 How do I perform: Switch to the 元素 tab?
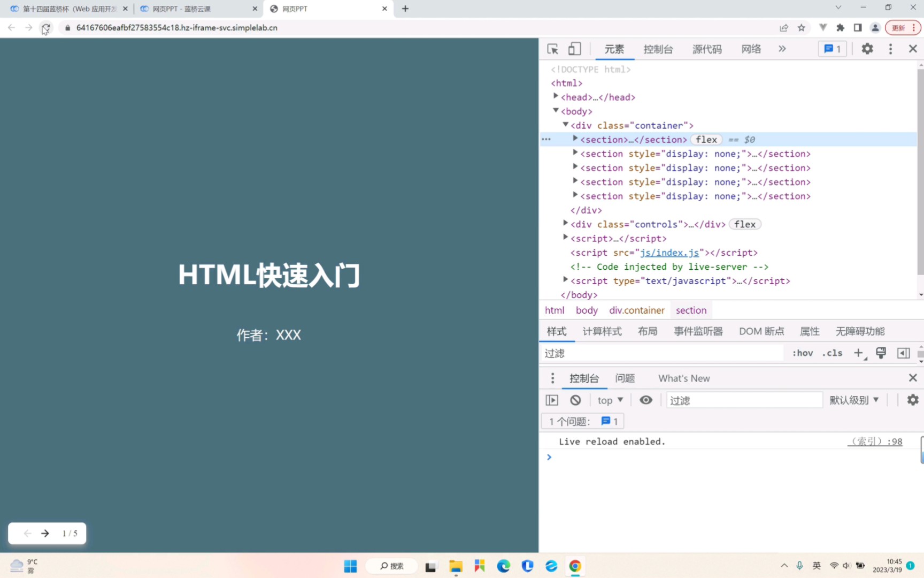[x=614, y=49]
